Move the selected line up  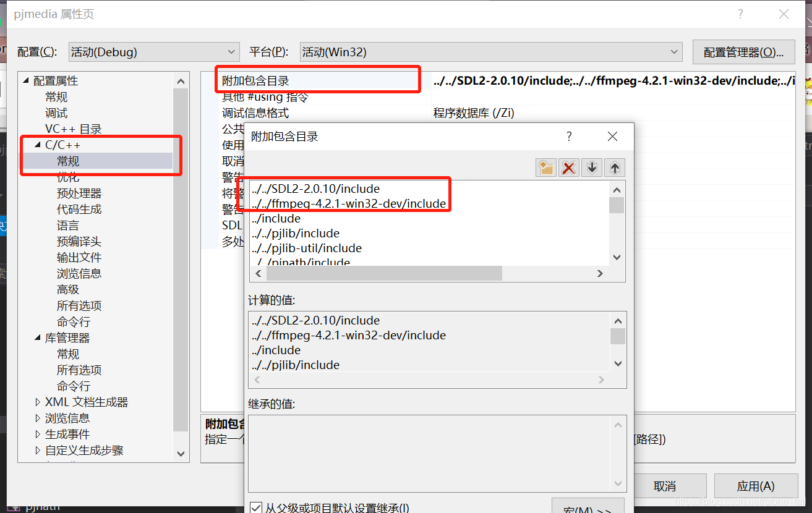(614, 167)
